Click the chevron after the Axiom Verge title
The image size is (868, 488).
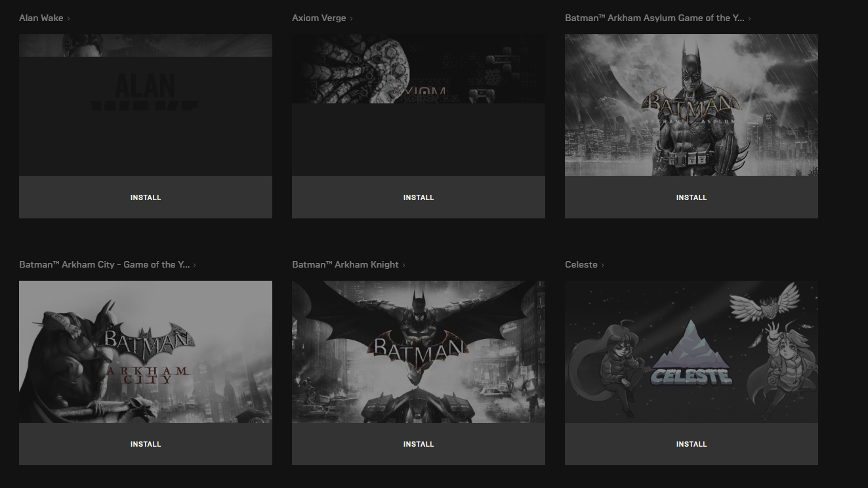(x=352, y=18)
